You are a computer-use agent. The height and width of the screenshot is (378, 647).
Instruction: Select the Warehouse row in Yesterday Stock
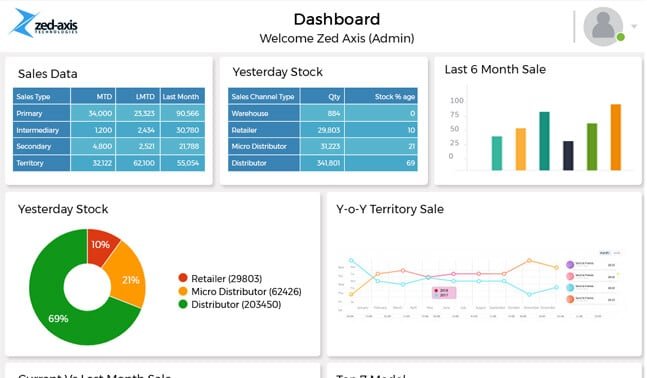(323, 113)
